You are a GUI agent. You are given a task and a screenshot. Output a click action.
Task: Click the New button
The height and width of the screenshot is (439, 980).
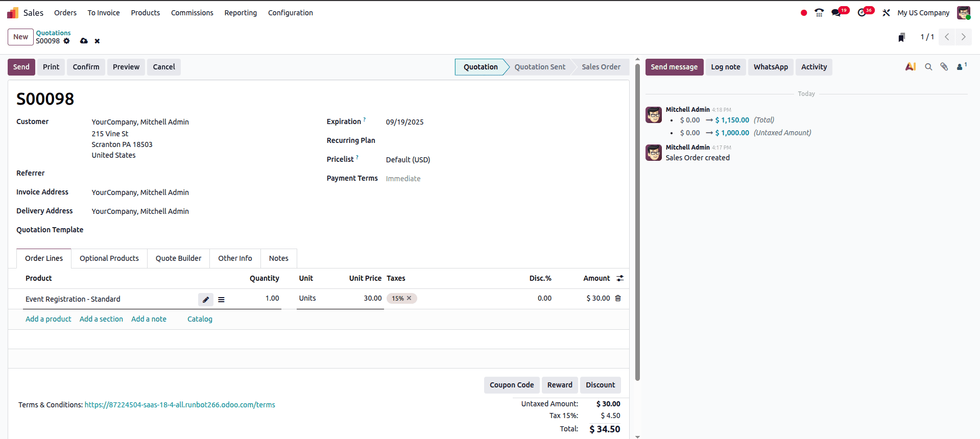pos(20,37)
